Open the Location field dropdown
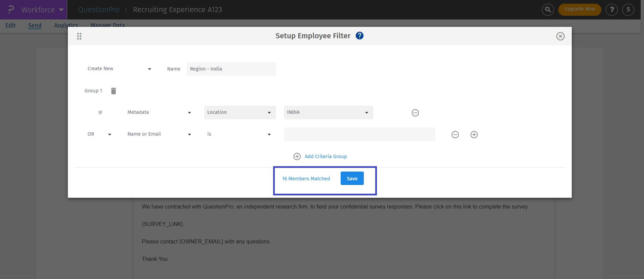Image resolution: width=644 pixels, height=279 pixels. tap(240, 112)
